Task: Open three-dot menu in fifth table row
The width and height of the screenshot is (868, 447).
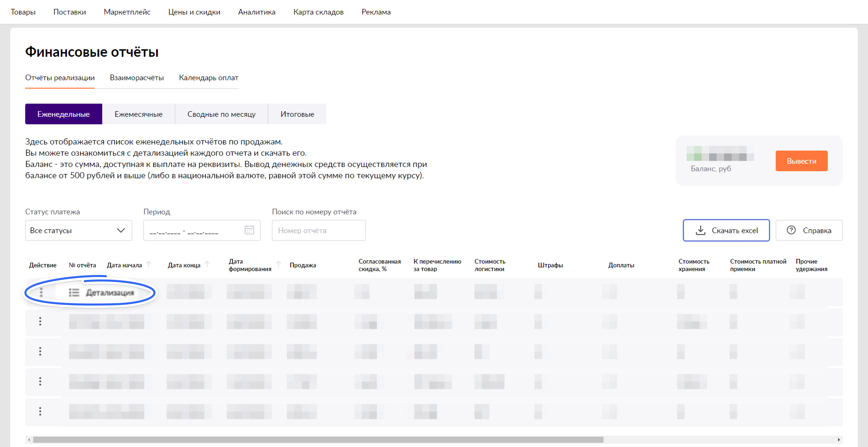Action: (40, 411)
